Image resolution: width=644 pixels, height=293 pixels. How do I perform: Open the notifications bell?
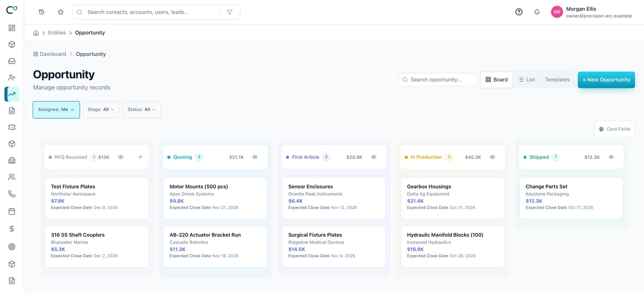(x=537, y=12)
